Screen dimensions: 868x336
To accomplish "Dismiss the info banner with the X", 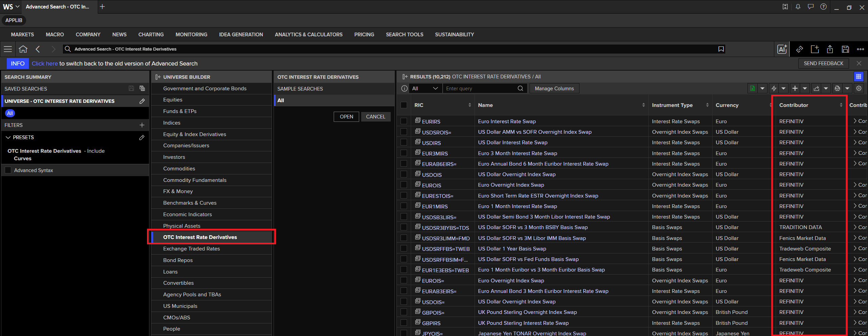I will (859, 63).
